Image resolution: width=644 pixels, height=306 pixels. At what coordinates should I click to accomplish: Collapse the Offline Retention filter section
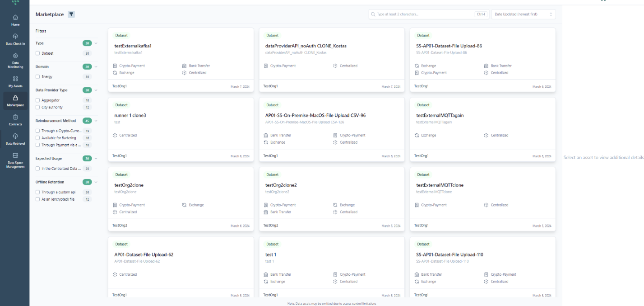[96, 182]
